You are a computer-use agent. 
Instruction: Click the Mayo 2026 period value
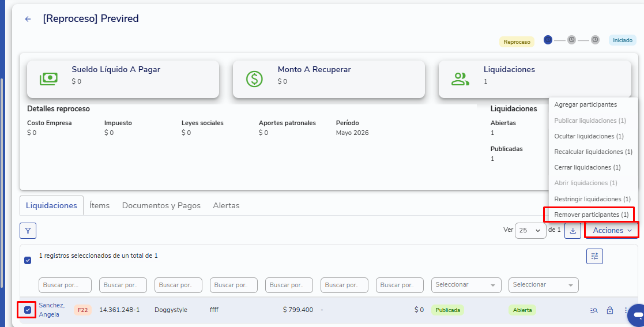coord(352,133)
